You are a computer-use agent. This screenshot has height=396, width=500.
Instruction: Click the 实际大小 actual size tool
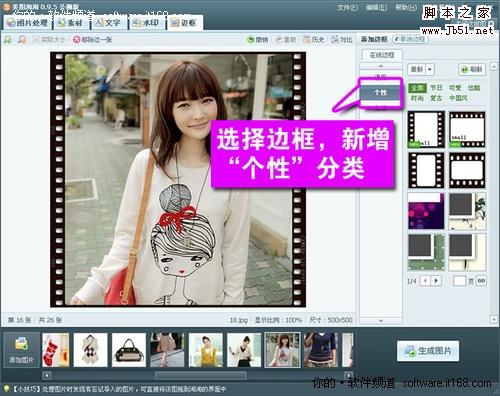[x=49, y=40]
